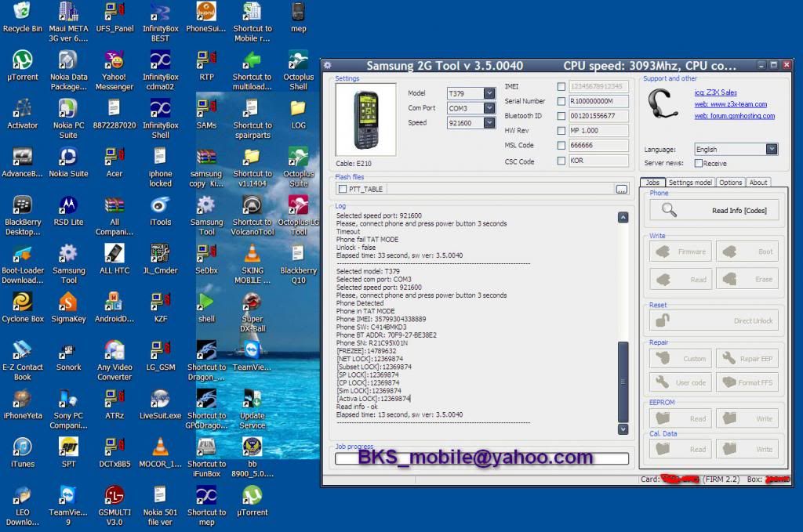803x532 pixels.
Task: Enable the CSC Code checkbox
Action: tap(561, 161)
